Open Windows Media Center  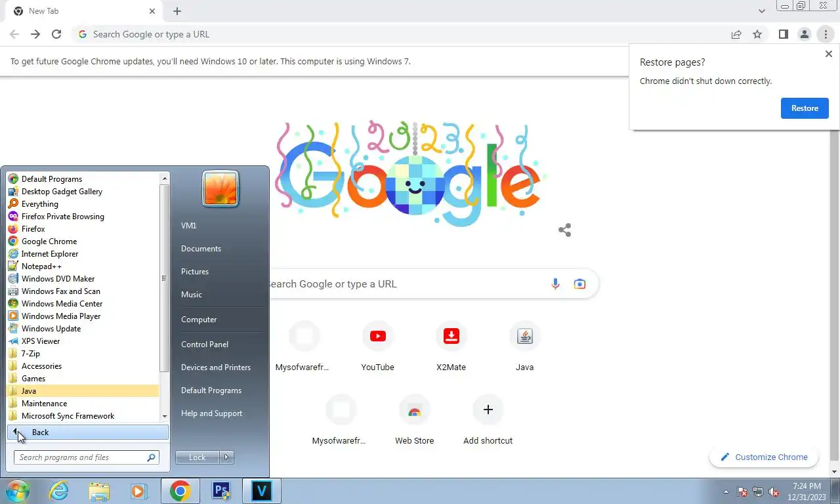[x=83, y=304]
